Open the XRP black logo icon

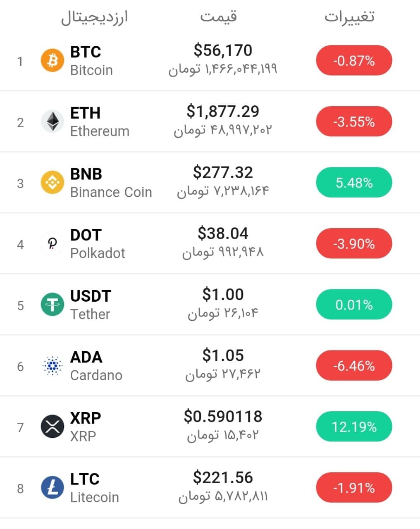point(52,427)
